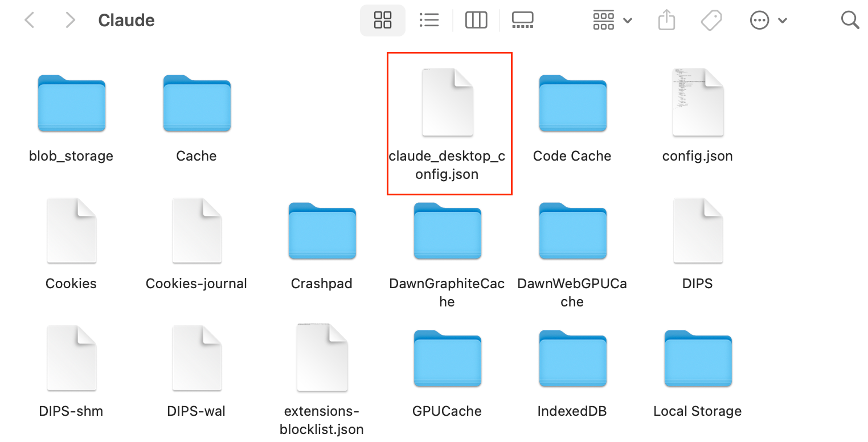Select the Code Cache folder icon
The image size is (868, 442).
[572, 103]
